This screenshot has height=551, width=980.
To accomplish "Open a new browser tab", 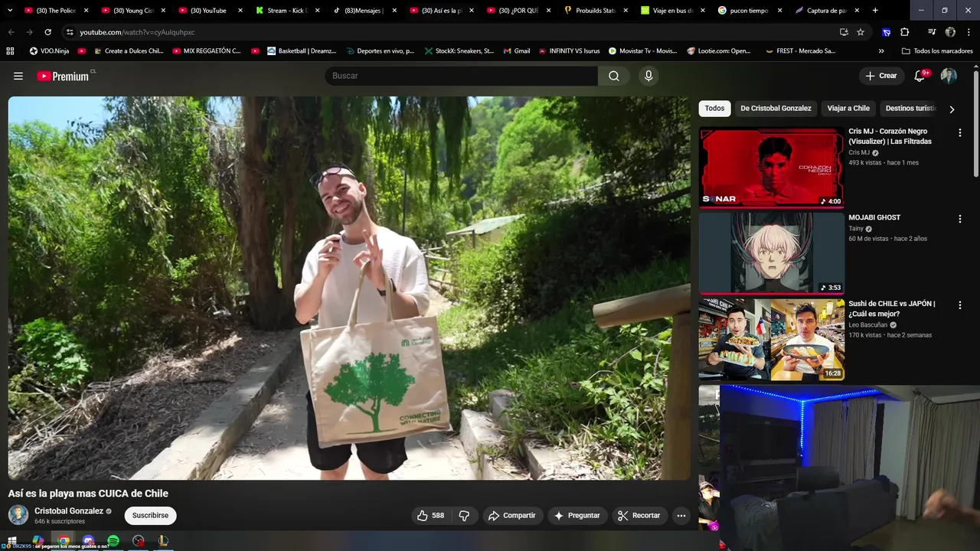I will pos(875,11).
